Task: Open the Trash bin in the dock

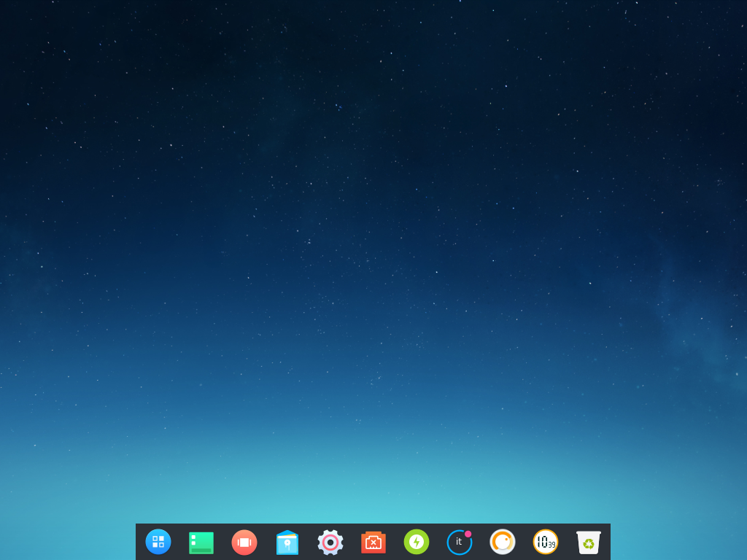Action: [589, 542]
